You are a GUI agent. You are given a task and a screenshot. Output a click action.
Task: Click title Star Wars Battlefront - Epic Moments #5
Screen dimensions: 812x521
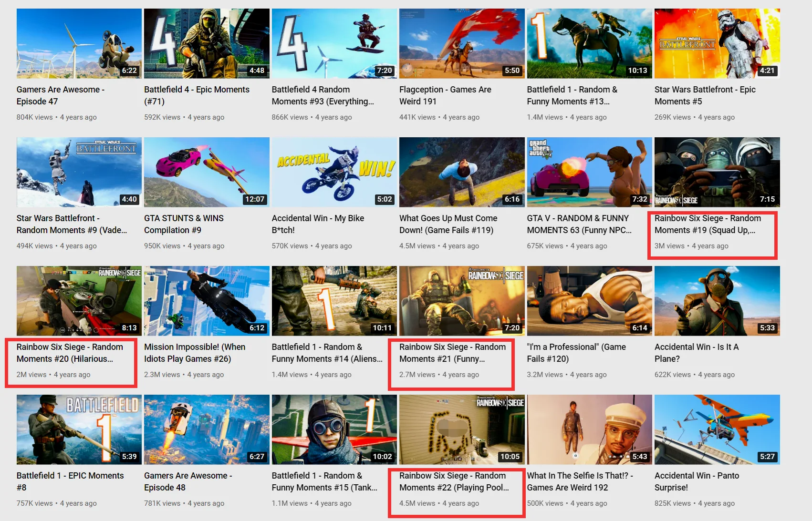pyautogui.click(x=705, y=95)
